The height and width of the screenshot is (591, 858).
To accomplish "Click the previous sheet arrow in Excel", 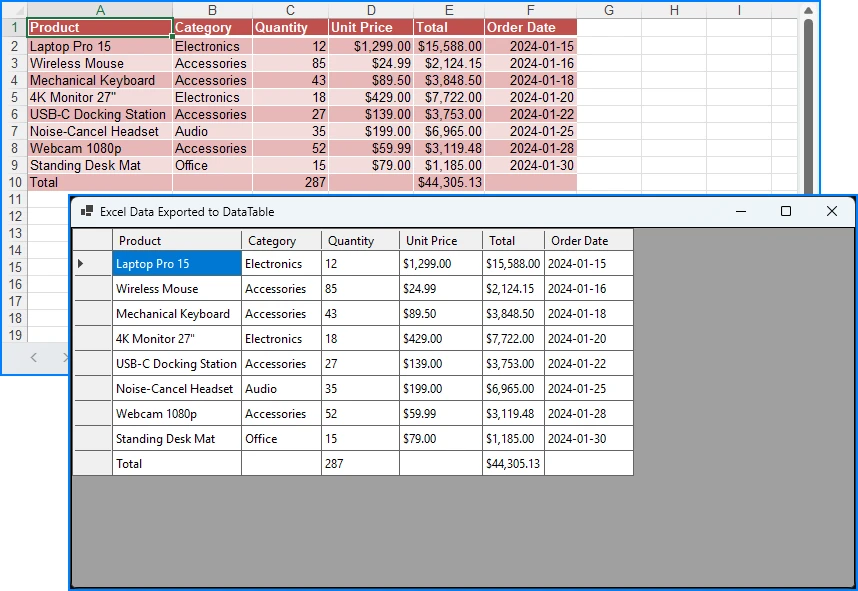I will (34, 357).
